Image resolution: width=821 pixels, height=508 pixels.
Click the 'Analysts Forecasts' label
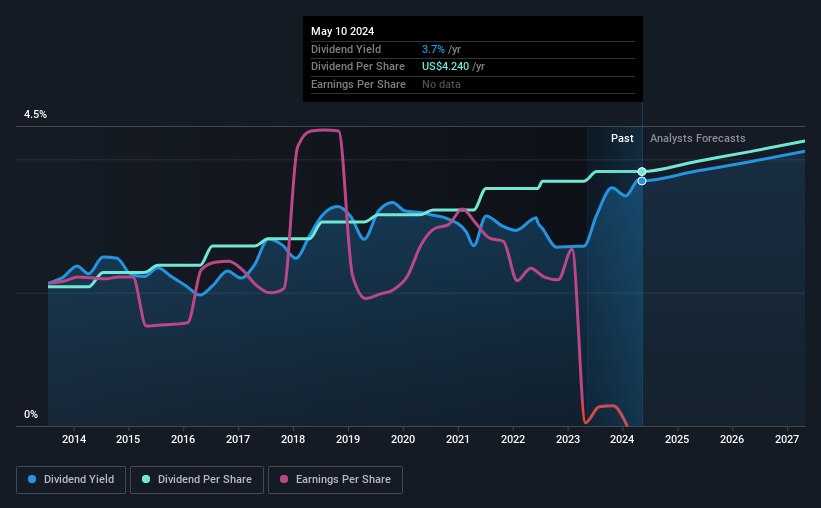click(697, 138)
